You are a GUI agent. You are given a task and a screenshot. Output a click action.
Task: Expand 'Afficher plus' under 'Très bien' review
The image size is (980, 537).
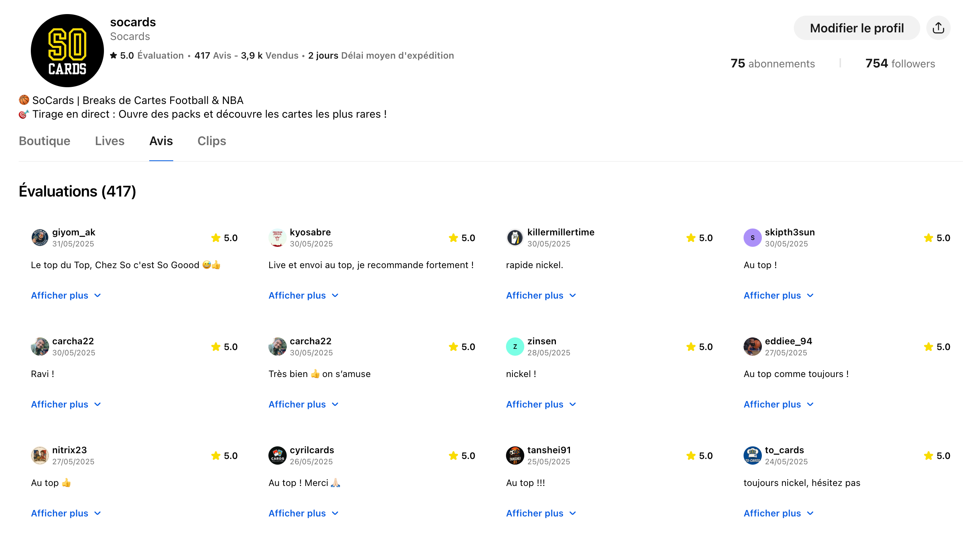pyautogui.click(x=304, y=404)
